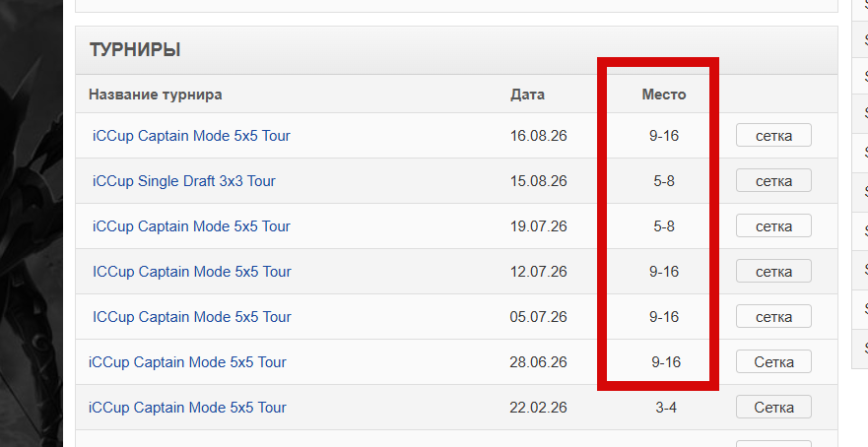Open the 19.07.26 Captain Mode 5x5 Tour link
This screenshot has height=447, width=868.
[191, 226]
